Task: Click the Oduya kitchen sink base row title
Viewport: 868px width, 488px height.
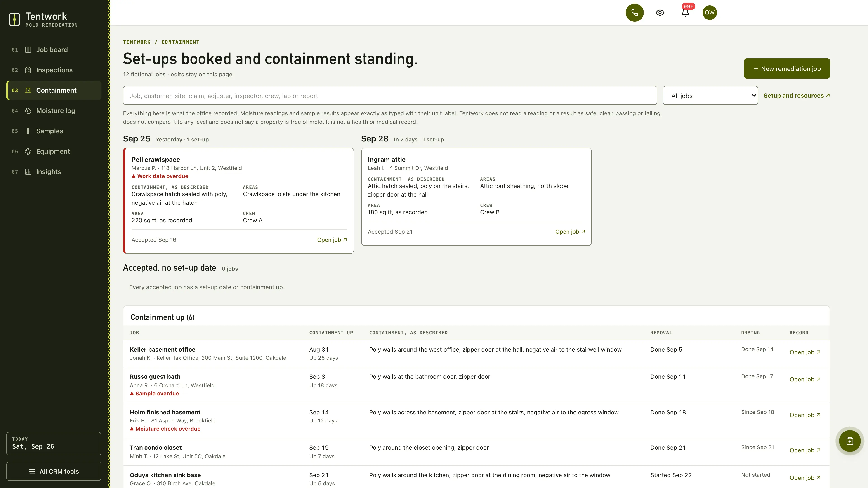Action: pos(165,475)
